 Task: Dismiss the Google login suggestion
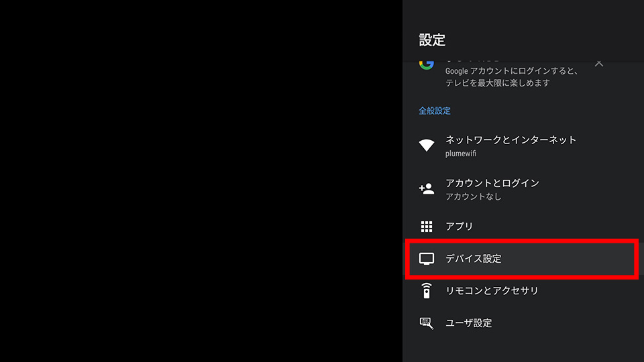point(599,64)
